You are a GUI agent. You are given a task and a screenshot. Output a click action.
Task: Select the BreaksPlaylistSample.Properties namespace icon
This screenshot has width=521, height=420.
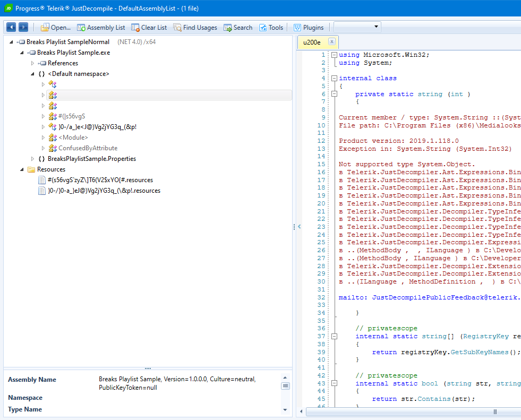[41, 159]
